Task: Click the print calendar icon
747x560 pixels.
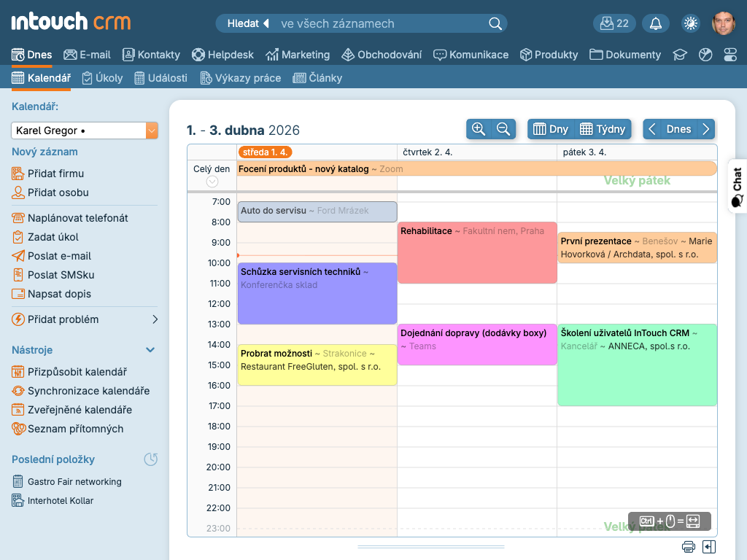Action: point(688,547)
